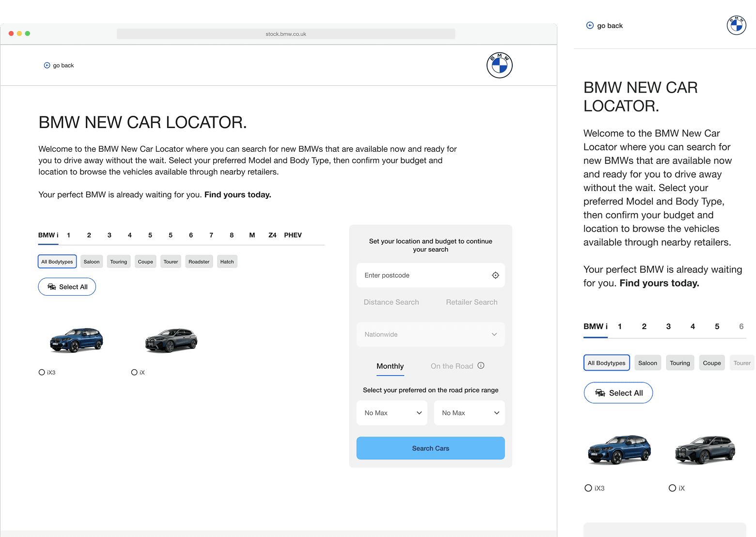Switch to On the Road price tab
The image size is (756, 537).
point(452,366)
